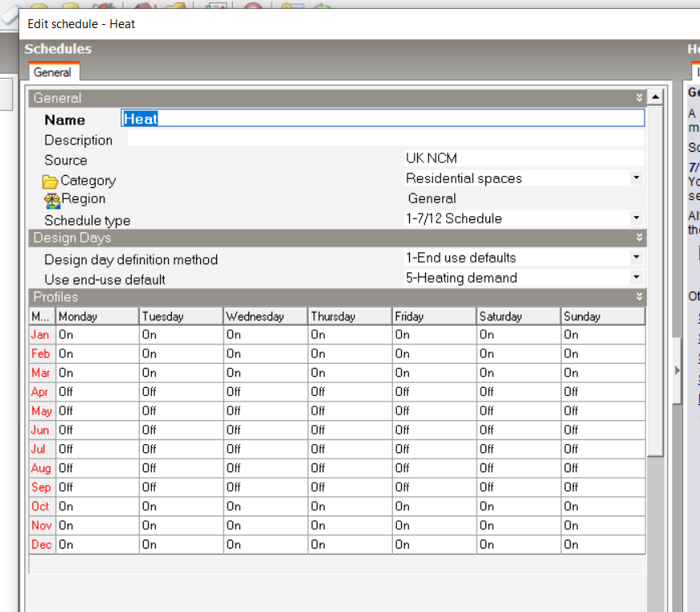
Task: Select the Feb row label
Action: pos(43,353)
